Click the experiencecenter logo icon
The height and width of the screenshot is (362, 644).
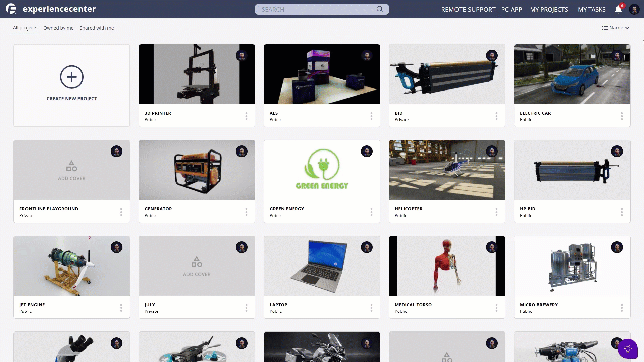11,9
